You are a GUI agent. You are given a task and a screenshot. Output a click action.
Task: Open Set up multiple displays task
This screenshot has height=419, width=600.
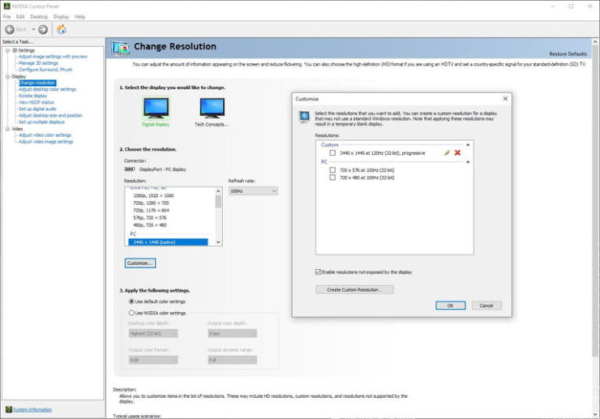[x=42, y=122]
